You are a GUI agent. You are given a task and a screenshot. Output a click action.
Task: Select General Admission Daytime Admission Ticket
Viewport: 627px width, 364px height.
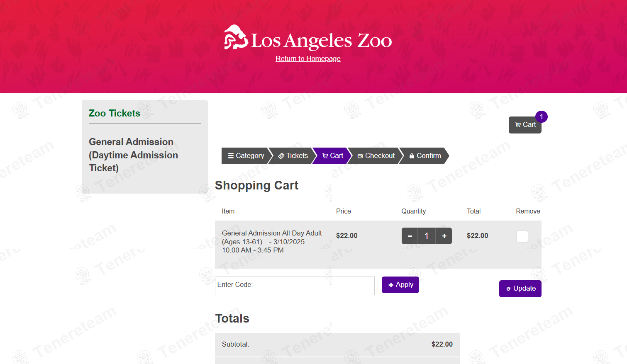click(133, 155)
